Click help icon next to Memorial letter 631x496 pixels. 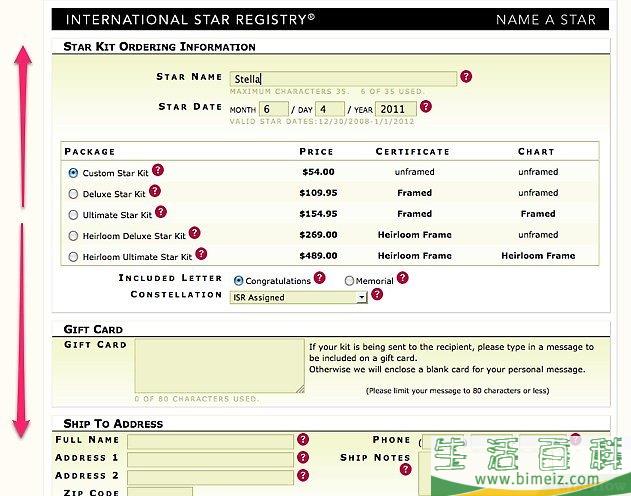pos(402,278)
